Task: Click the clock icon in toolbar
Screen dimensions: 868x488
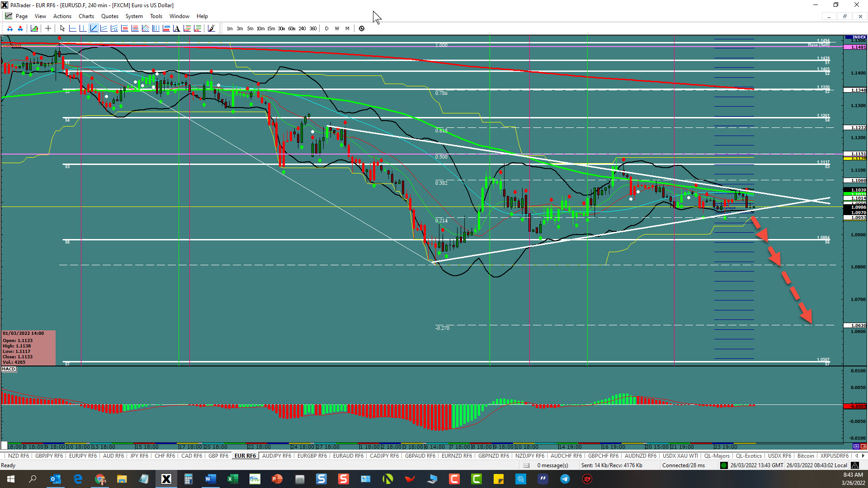Action: point(362,28)
